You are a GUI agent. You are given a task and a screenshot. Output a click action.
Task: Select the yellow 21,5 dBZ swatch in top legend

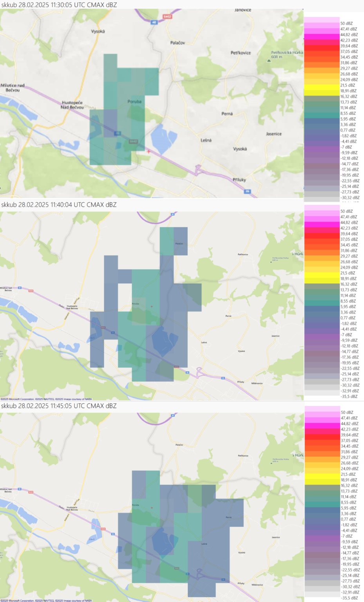tap(321, 86)
